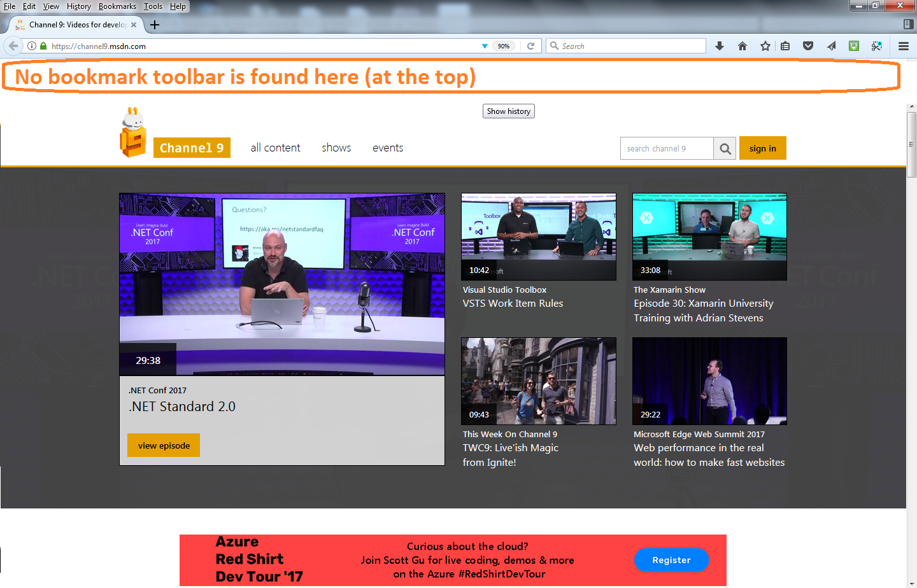917x588 pixels.
Task: View secure connection padlock details
Action: (x=43, y=46)
